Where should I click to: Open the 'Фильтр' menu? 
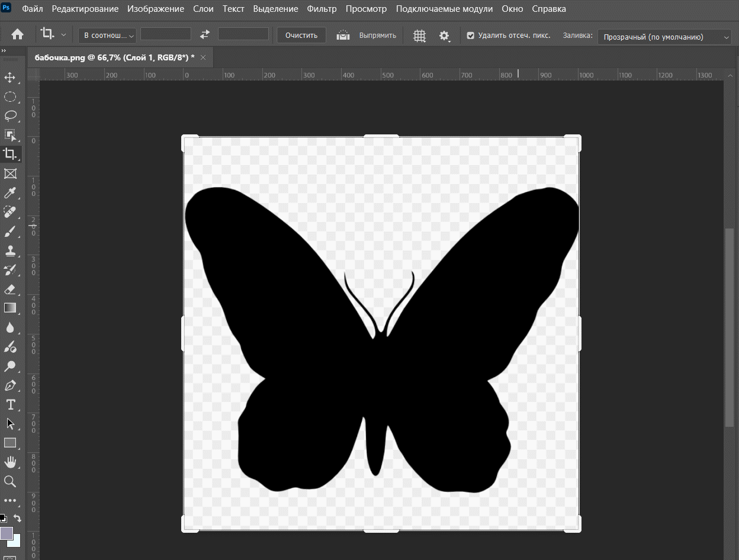tap(322, 9)
